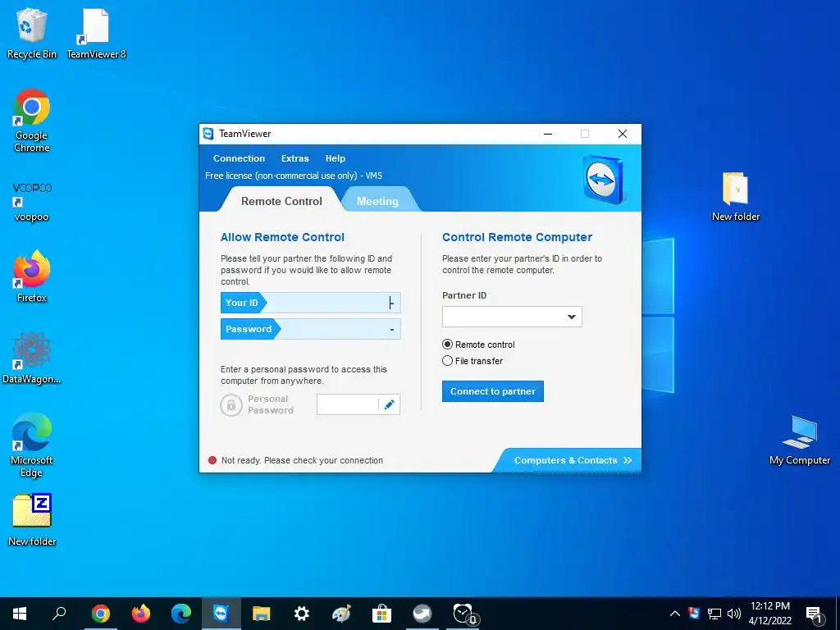840x630 pixels.
Task: Click the clock alarm icon on the taskbar
Action: [x=464, y=614]
